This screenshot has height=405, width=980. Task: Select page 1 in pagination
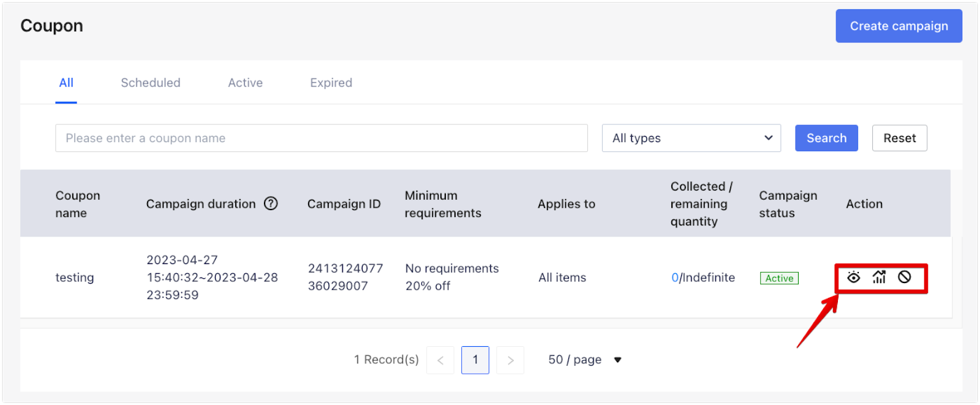click(475, 360)
